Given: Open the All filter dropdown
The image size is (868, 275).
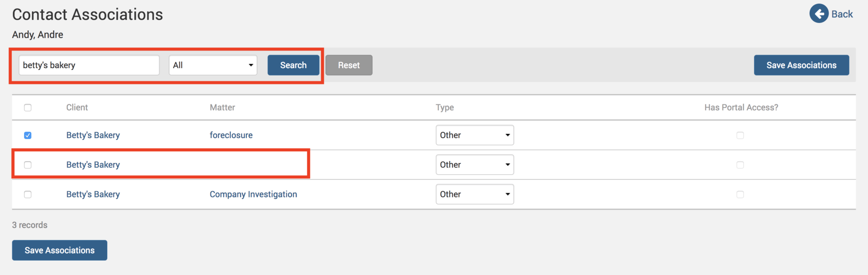Looking at the screenshot, I should pyautogui.click(x=213, y=65).
